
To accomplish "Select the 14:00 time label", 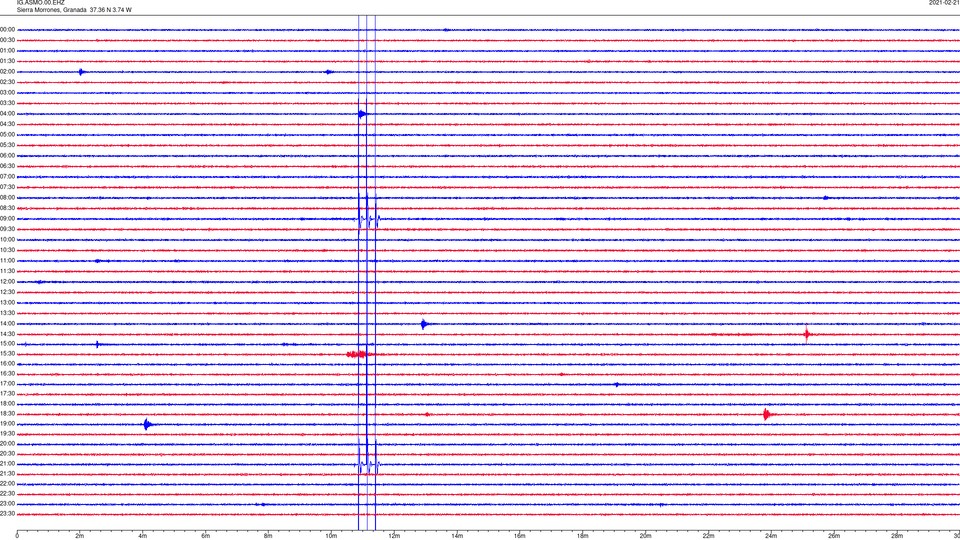I will [x=7, y=323].
